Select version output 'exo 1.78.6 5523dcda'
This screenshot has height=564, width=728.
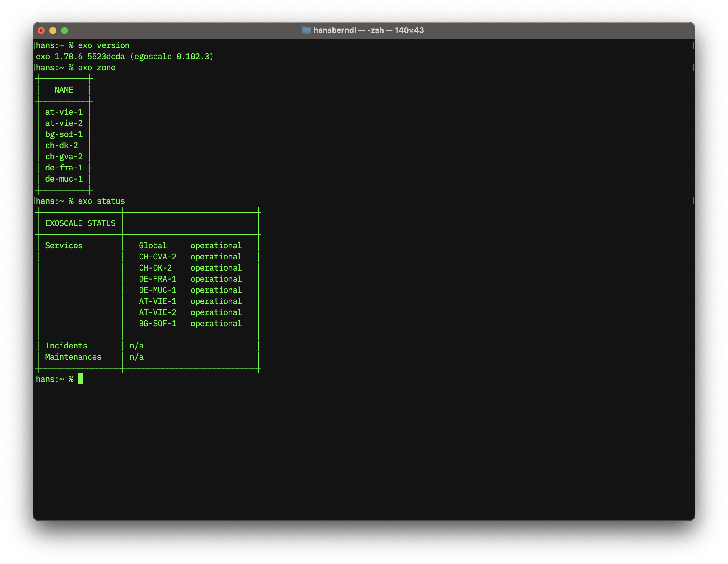(80, 56)
